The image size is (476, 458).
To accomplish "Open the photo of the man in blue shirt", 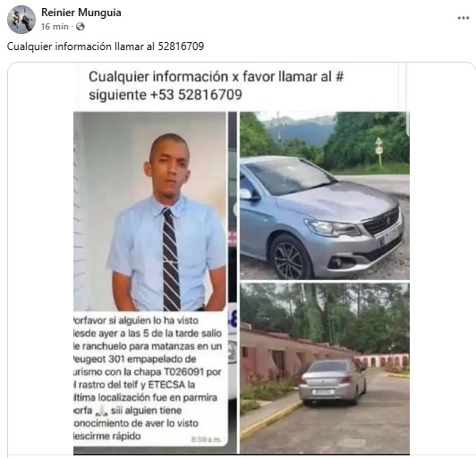I will 150,211.
